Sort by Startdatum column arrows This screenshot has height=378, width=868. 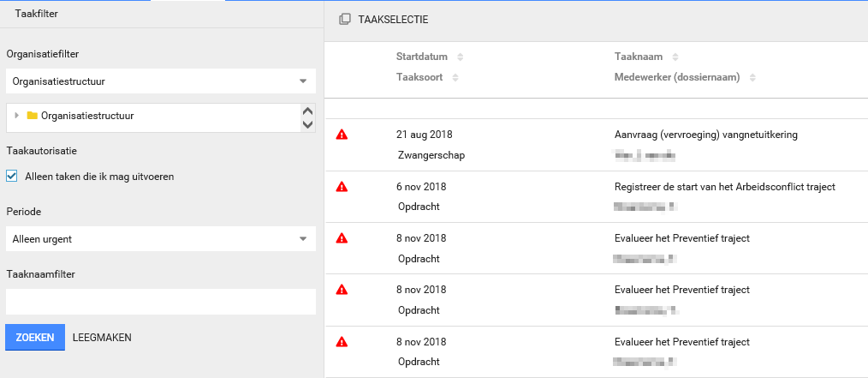460,57
